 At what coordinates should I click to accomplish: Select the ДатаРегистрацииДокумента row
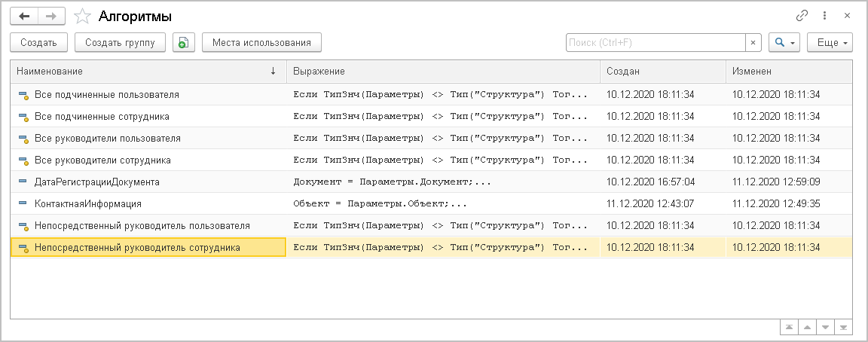point(97,182)
